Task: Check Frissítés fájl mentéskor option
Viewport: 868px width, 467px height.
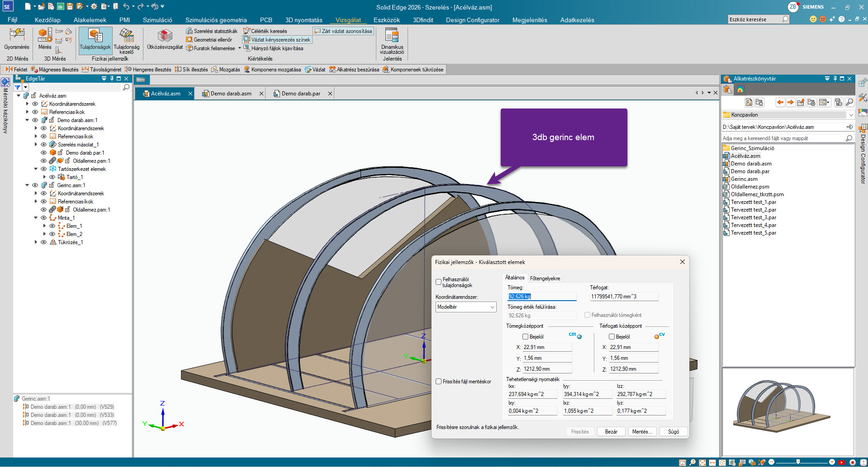Action: click(438, 382)
